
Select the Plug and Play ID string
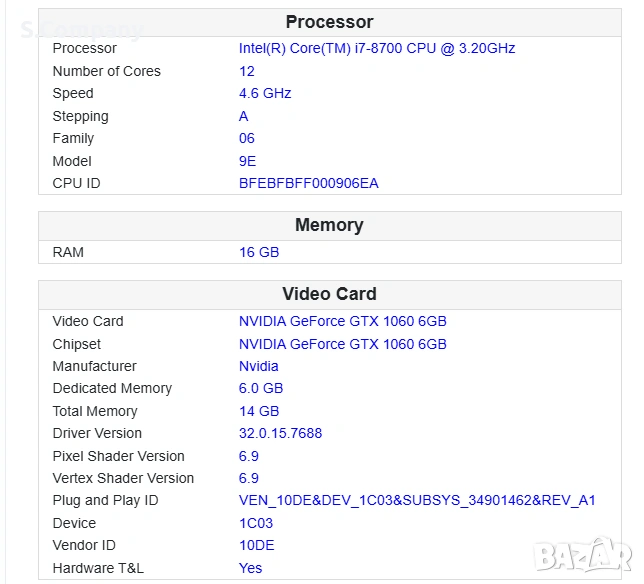point(417,500)
